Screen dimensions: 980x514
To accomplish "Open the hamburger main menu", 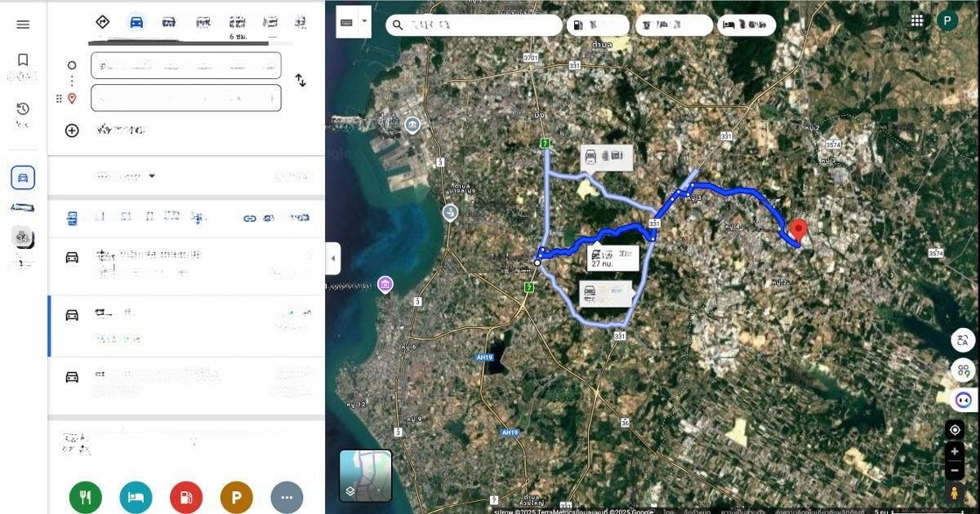I will [23, 24].
